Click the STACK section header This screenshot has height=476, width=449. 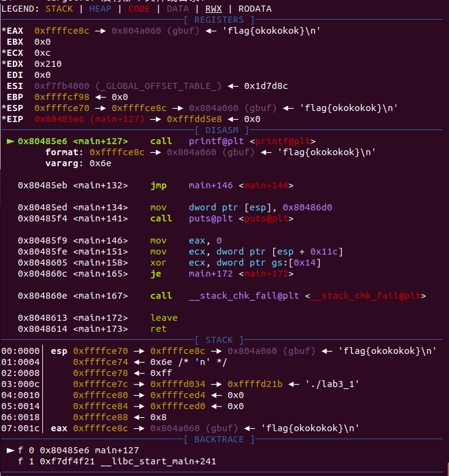click(x=219, y=340)
